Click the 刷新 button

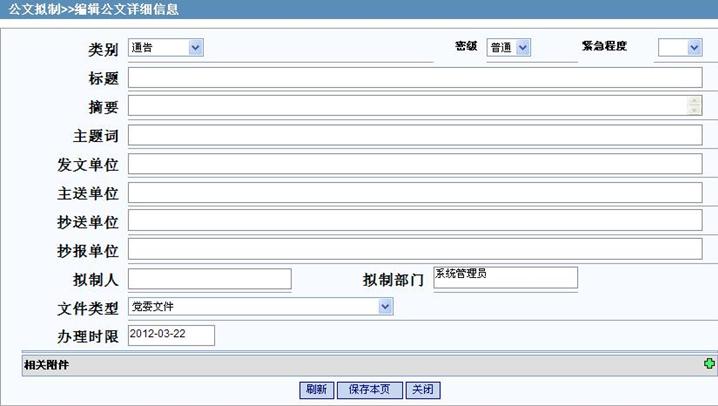tap(316, 390)
